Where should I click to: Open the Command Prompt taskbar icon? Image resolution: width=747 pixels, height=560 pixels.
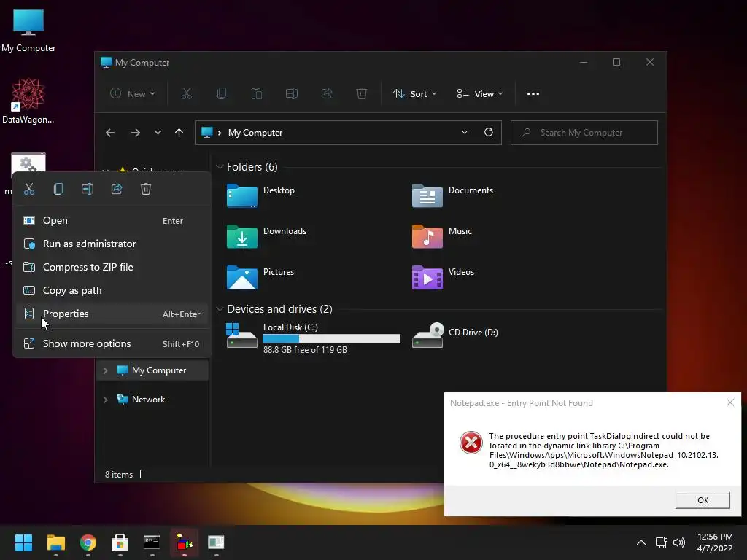tap(152, 542)
